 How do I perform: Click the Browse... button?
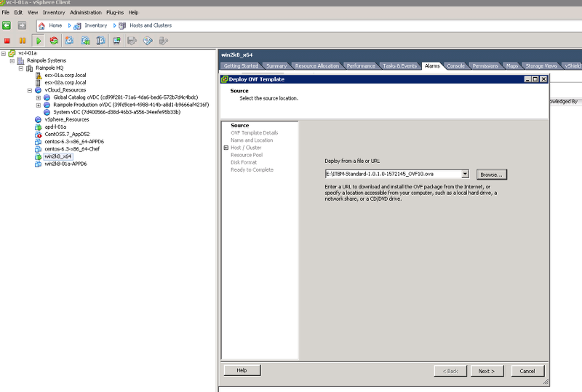click(x=491, y=175)
